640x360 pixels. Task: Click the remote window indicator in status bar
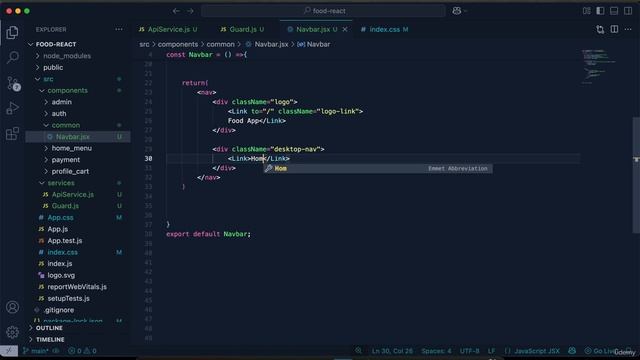[9, 351]
